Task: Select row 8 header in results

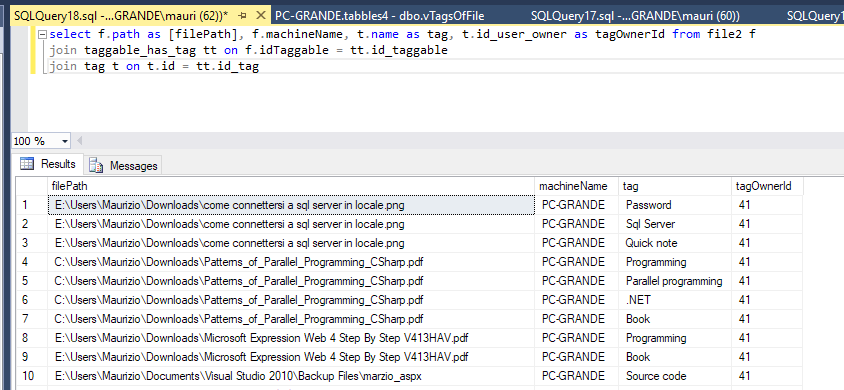Action: (x=31, y=338)
